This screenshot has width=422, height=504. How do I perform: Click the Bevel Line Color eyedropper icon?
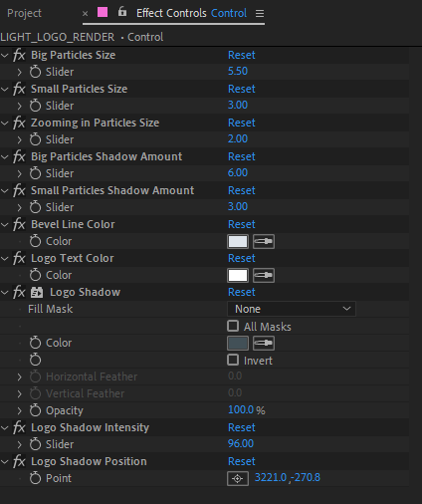click(264, 241)
